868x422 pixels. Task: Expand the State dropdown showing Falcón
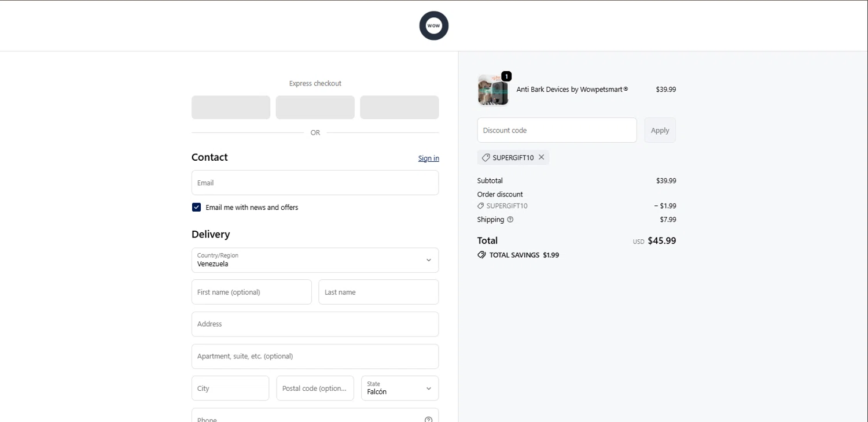pos(399,388)
